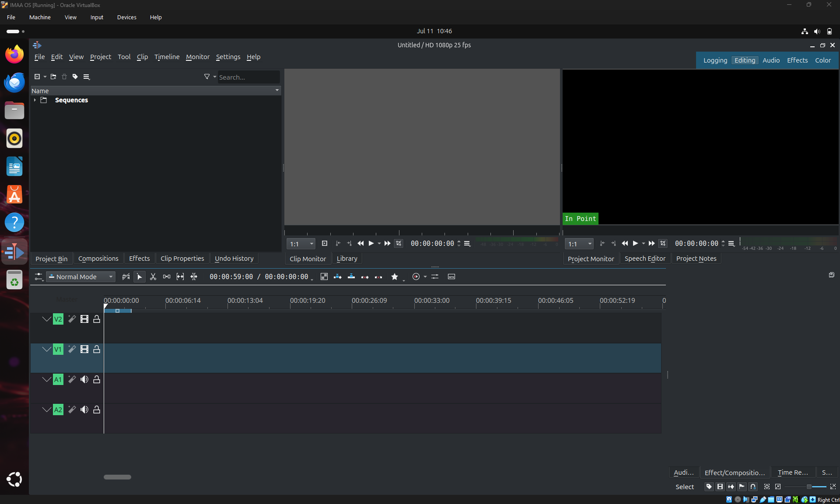Open Project Bin hamburger options menu
The image size is (840, 504).
pyautogui.click(x=87, y=77)
